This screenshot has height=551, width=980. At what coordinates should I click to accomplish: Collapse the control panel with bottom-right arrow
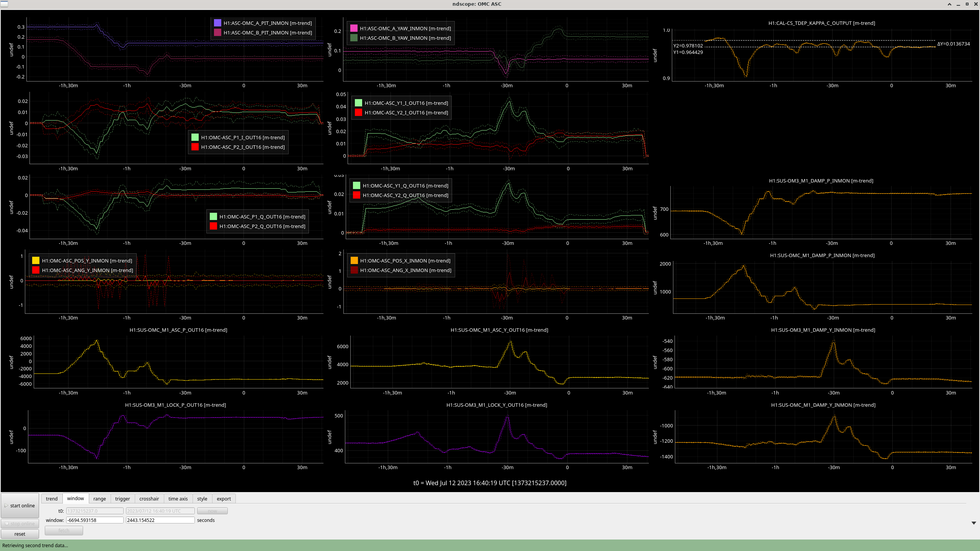tap(973, 523)
